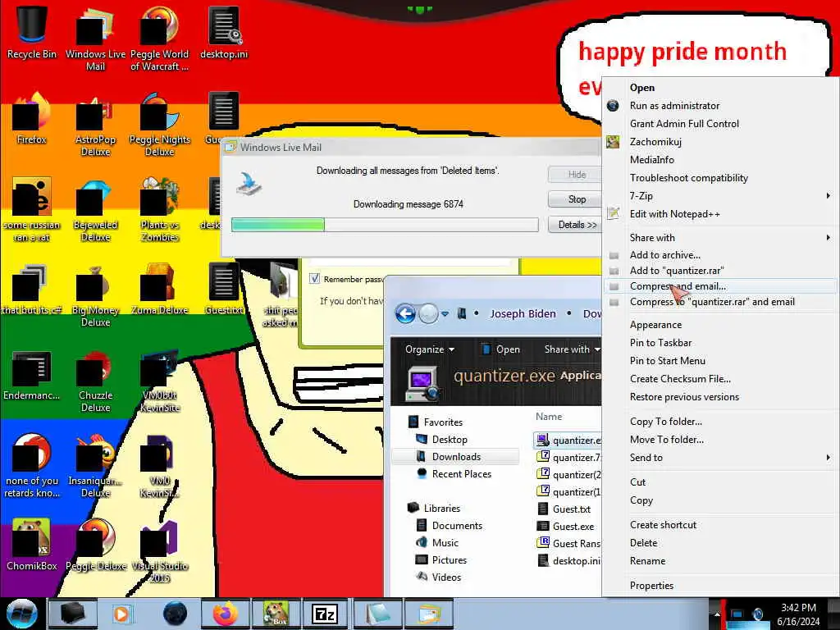Open the recent locations dropdown arrow in Explorer

[x=445, y=314]
